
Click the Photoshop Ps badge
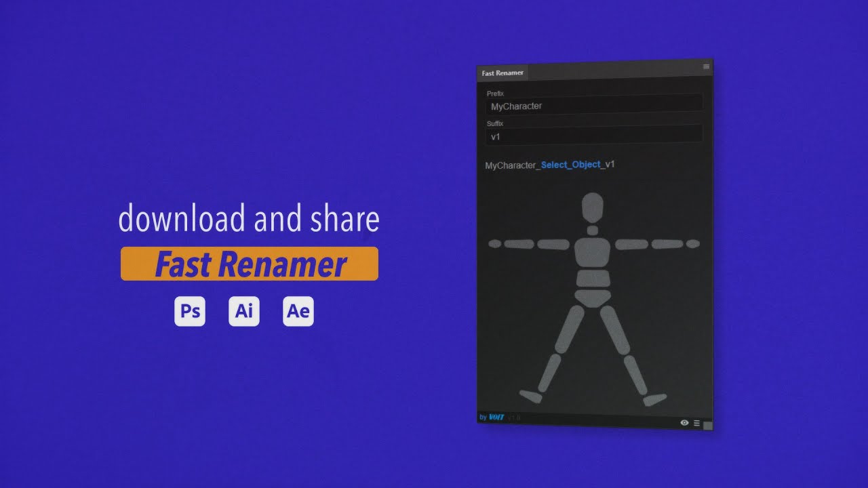coord(190,311)
